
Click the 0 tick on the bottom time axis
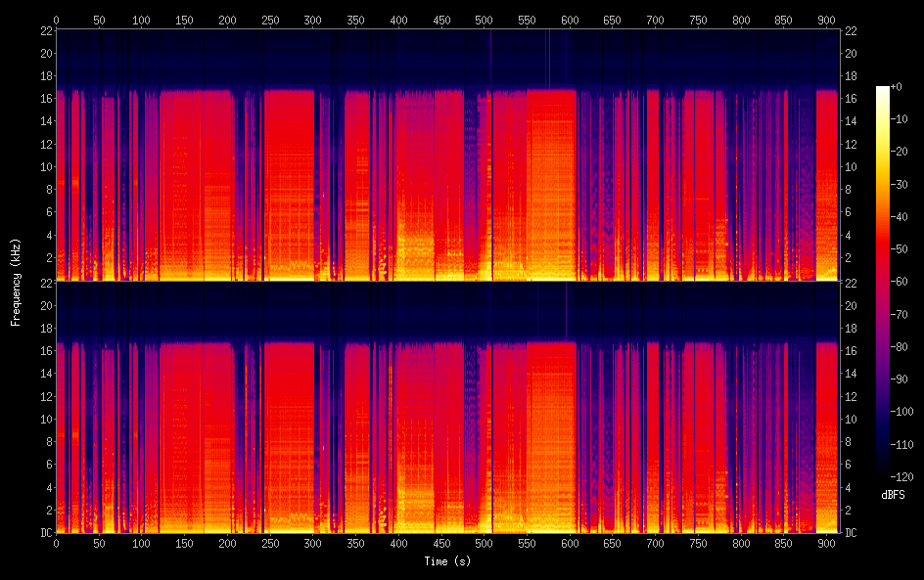point(56,543)
